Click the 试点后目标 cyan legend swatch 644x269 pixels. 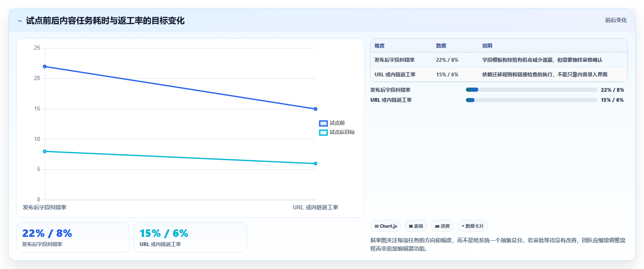(x=323, y=132)
